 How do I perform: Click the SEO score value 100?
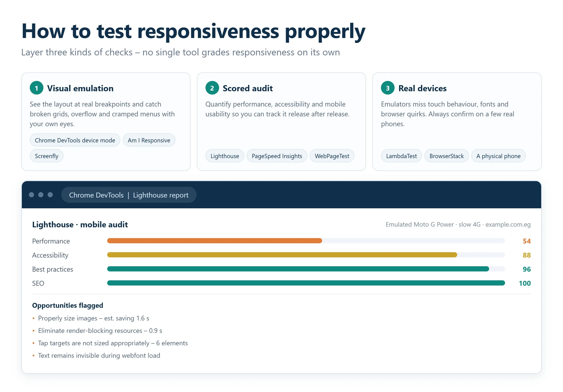point(525,283)
